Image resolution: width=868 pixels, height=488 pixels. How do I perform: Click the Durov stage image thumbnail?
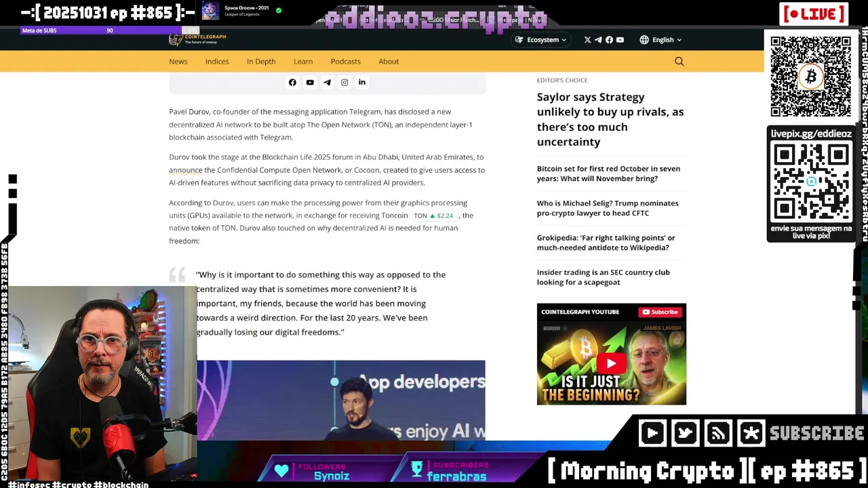click(x=341, y=400)
